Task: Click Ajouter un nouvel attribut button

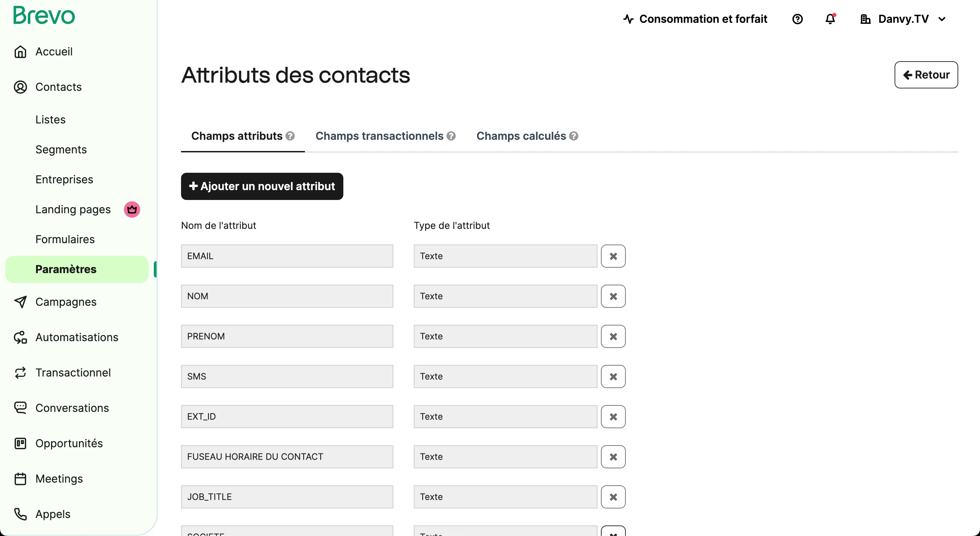Action: coord(262,186)
